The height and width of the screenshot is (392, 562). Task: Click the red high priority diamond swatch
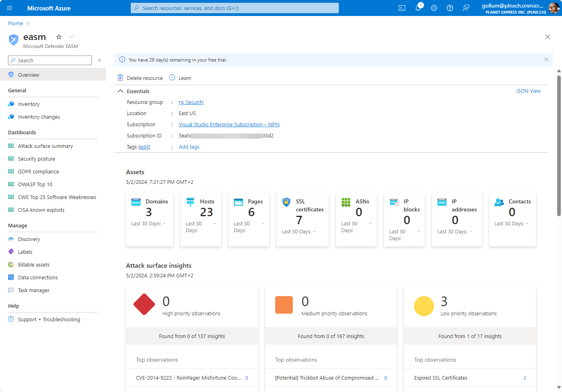144,304
